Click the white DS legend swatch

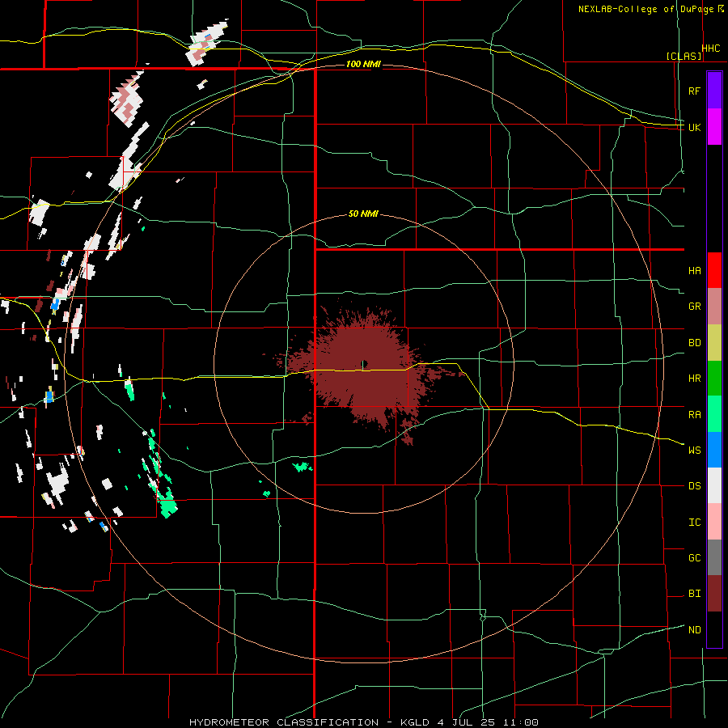(x=714, y=485)
